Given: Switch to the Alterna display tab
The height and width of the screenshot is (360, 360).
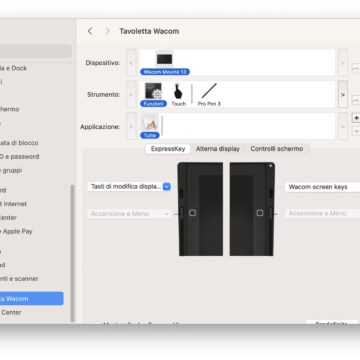Looking at the screenshot, I should pos(218,149).
